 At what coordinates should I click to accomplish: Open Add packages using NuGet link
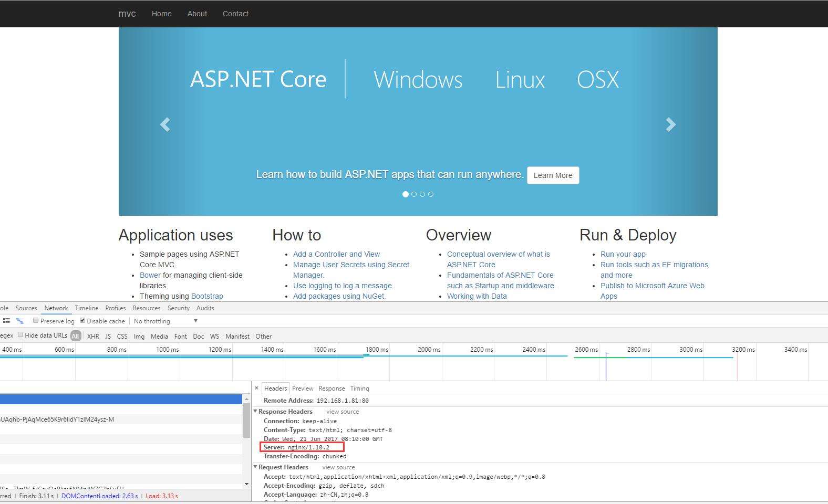[x=339, y=296]
